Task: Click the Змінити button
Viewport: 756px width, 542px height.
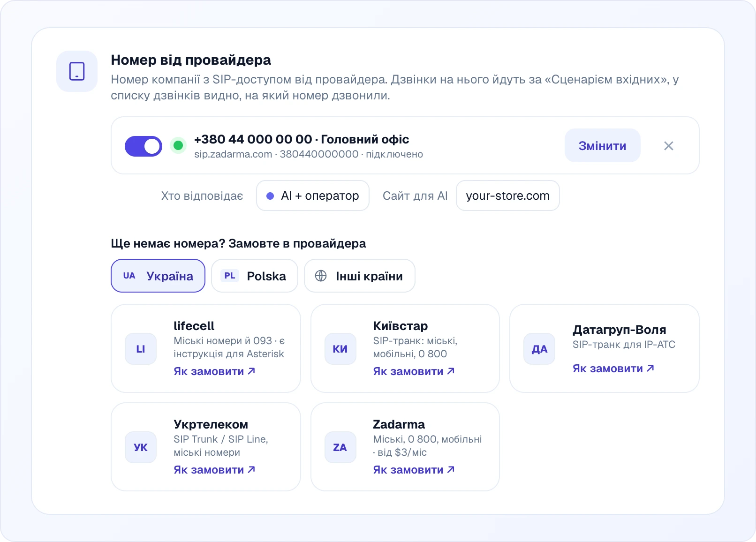Action: tap(602, 145)
